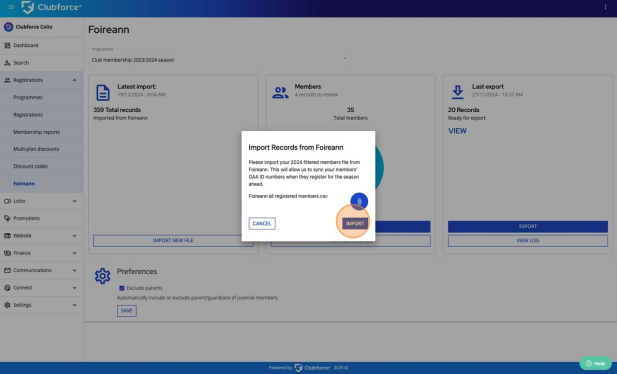Click the 'Foireann' page heading
617x374 pixels.
point(109,30)
